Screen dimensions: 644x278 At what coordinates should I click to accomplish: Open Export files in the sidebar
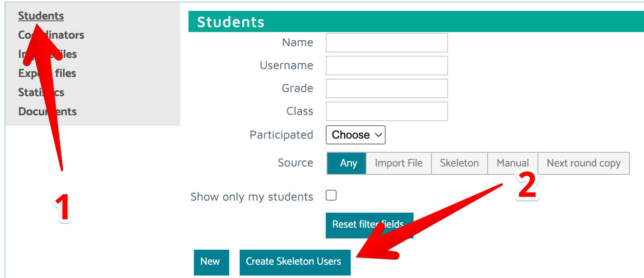tap(47, 73)
